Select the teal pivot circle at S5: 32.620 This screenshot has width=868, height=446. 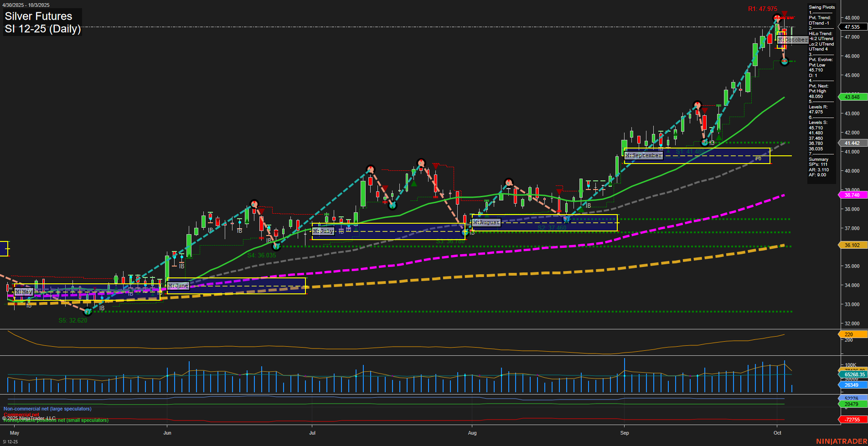pos(87,313)
